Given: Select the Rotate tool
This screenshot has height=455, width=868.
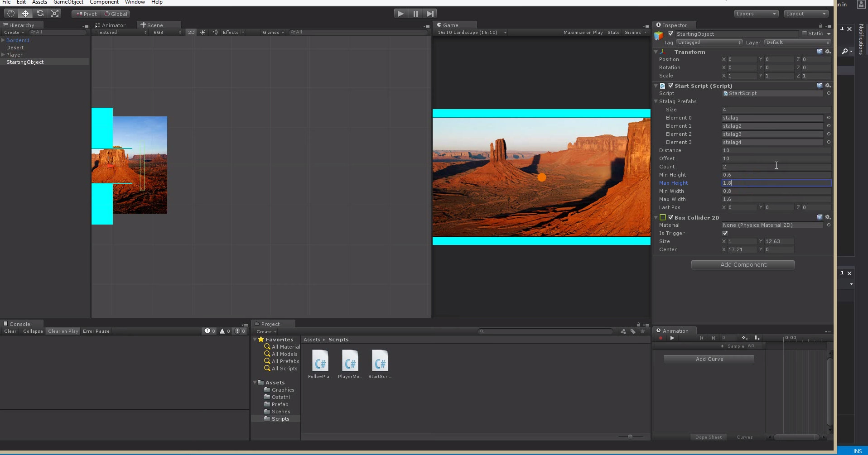Looking at the screenshot, I should tap(40, 13).
